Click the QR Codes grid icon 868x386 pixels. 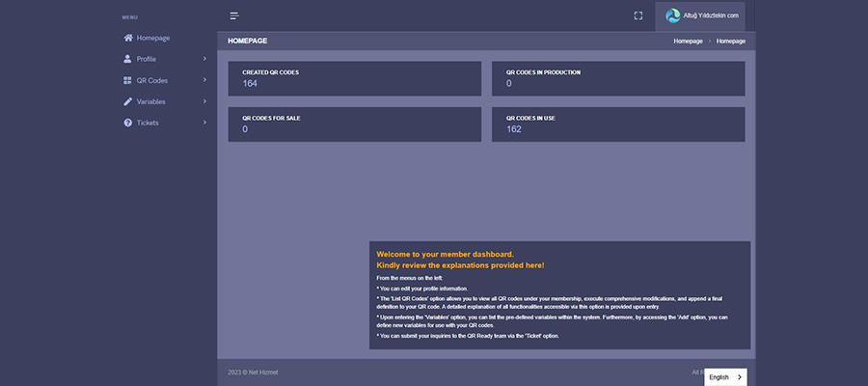[x=128, y=80]
